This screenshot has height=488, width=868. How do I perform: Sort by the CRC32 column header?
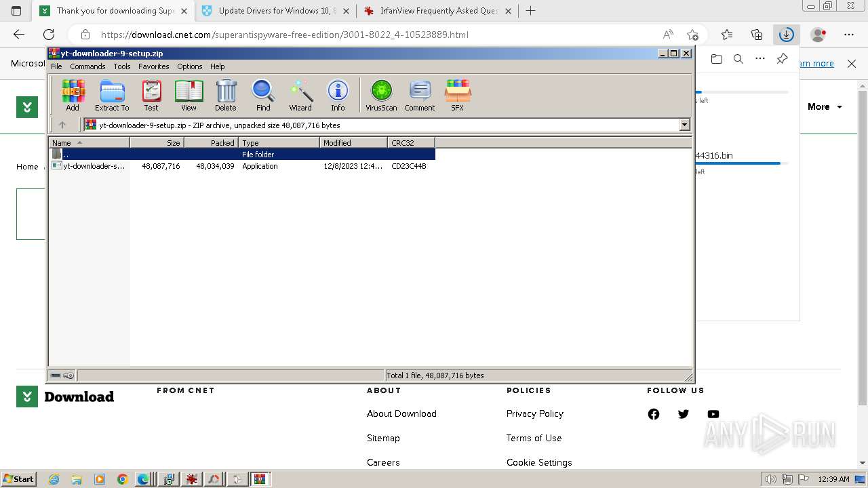[411, 142]
